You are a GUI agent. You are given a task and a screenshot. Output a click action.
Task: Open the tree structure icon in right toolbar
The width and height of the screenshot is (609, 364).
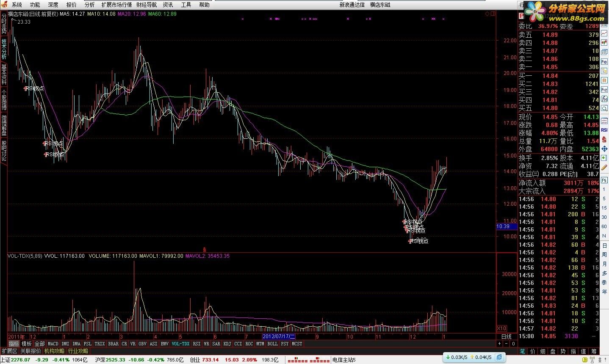[604, 71]
